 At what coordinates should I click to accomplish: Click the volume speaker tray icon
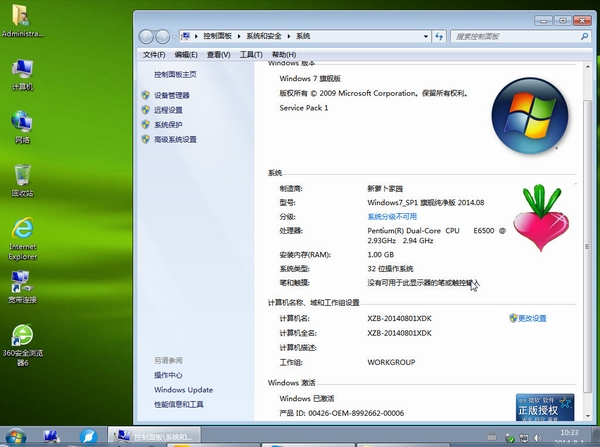(538, 437)
